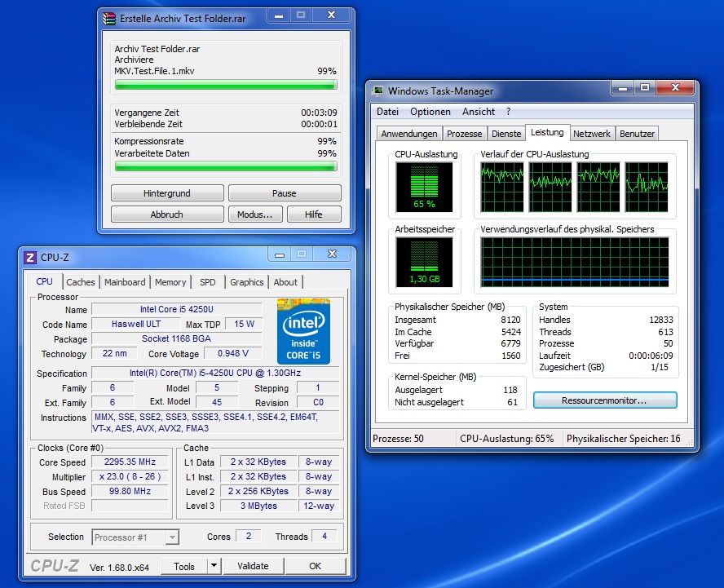This screenshot has width=724, height=588.
Task: Click the Hilfe button in WinRAR
Action: click(314, 214)
